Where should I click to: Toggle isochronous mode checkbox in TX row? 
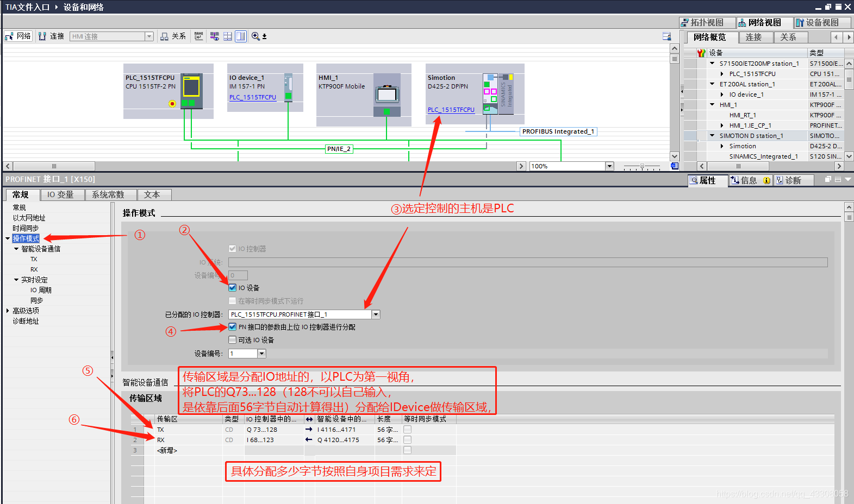tap(408, 430)
